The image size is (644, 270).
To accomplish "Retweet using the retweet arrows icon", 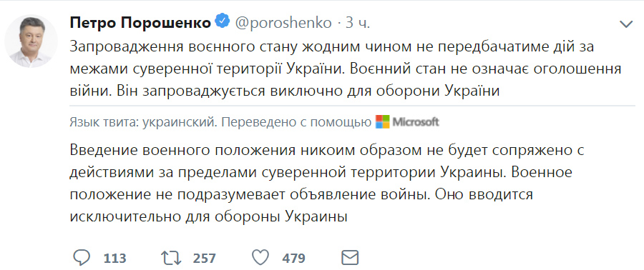I will point(170,258).
